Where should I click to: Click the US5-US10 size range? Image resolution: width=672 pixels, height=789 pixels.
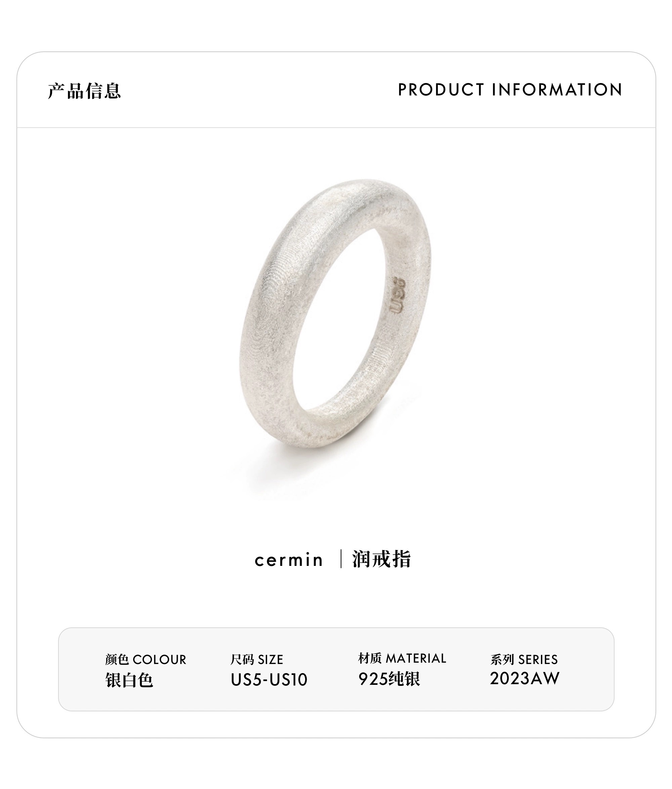pos(269,680)
